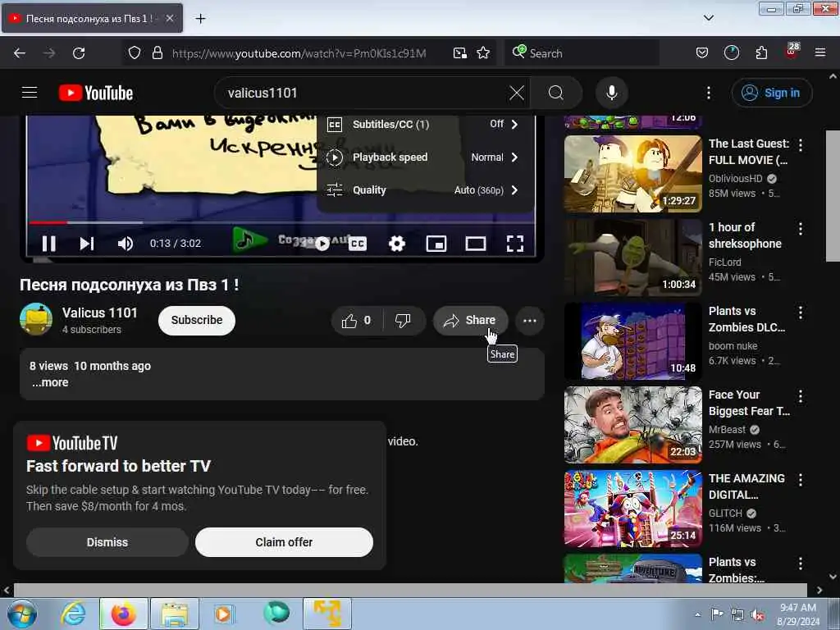
Task: Open a new browser tab
Action: (200, 19)
